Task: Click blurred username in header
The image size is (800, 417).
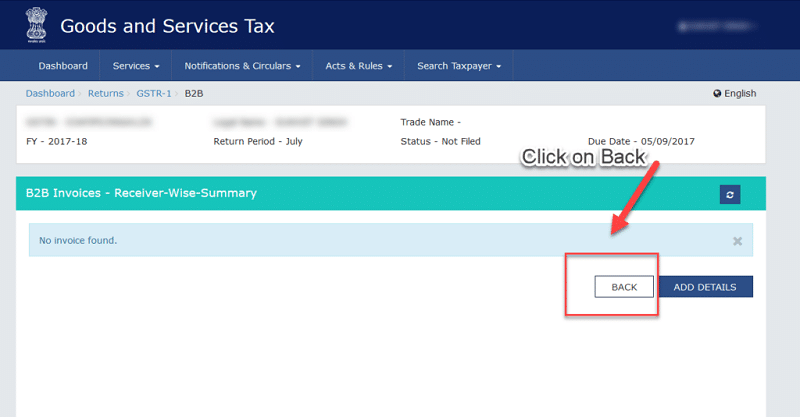Action: coord(717,26)
